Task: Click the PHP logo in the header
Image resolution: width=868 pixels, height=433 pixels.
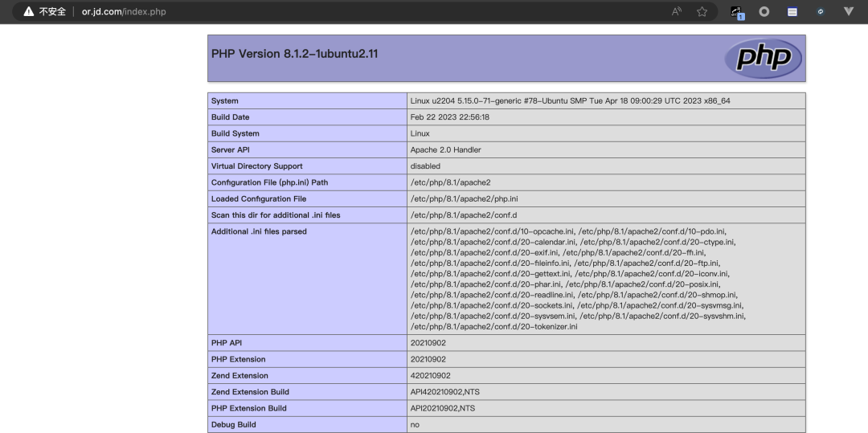Action: (764, 58)
